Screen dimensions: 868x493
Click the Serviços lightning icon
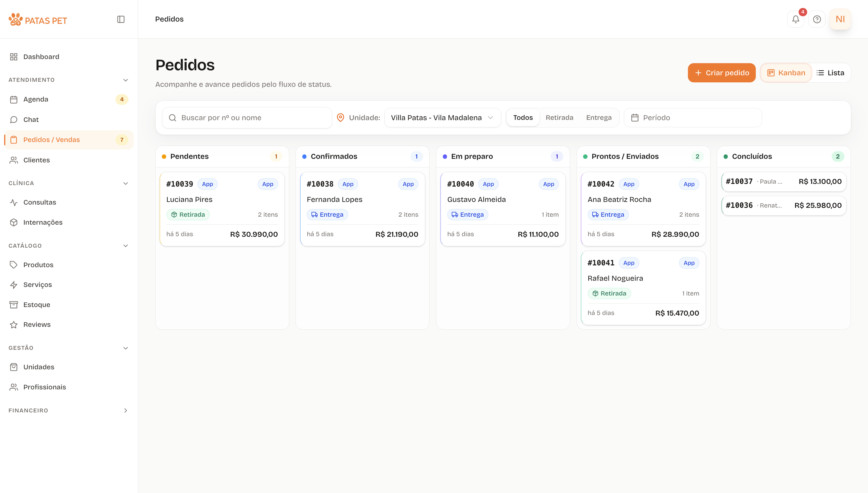tap(14, 285)
